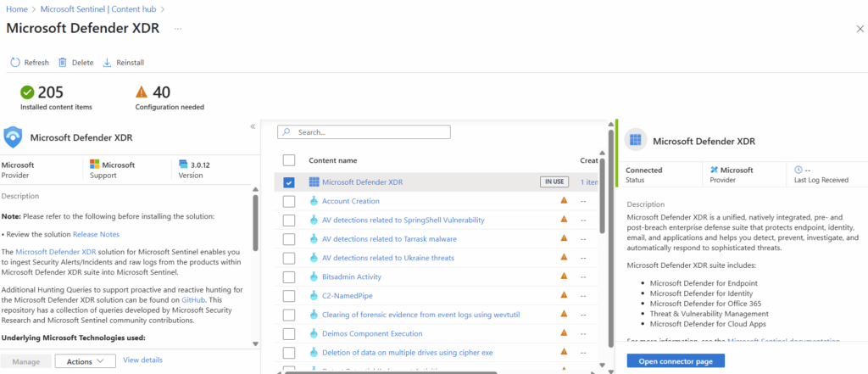Open Clearing of forensic evidence wevtutil item
The width and height of the screenshot is (868, 374).
point(420,315)
